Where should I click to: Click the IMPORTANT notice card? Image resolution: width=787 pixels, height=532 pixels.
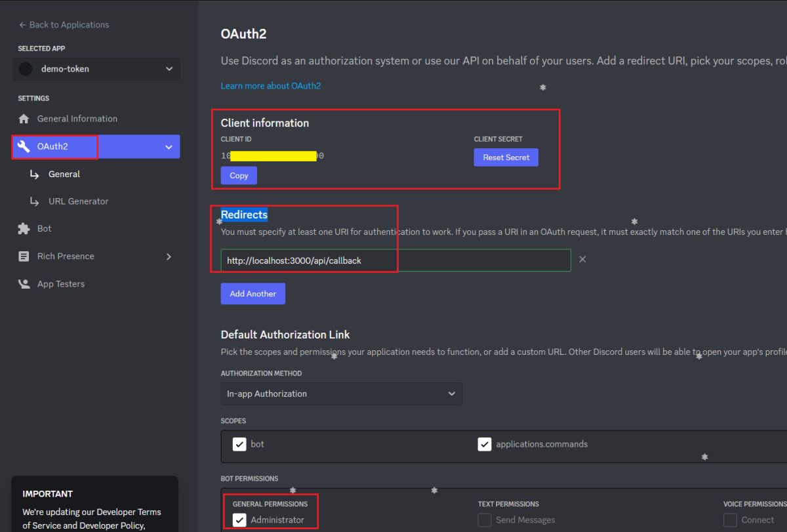(x=95, y=504)
